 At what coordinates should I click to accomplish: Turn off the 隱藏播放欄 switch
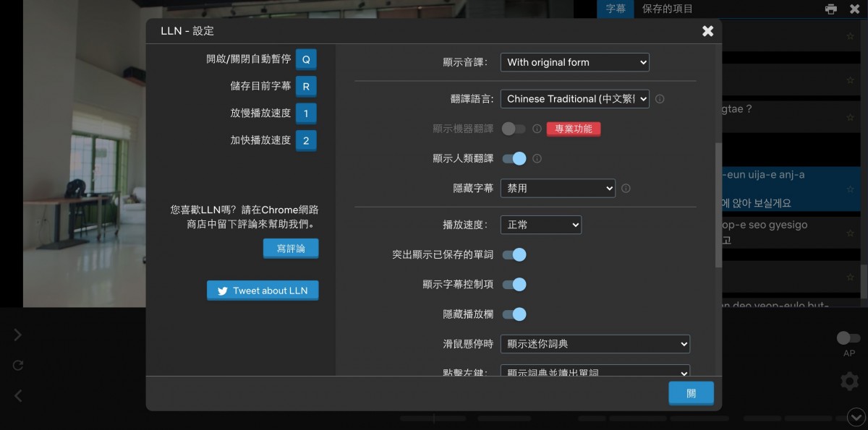click(x=514, y=314)
